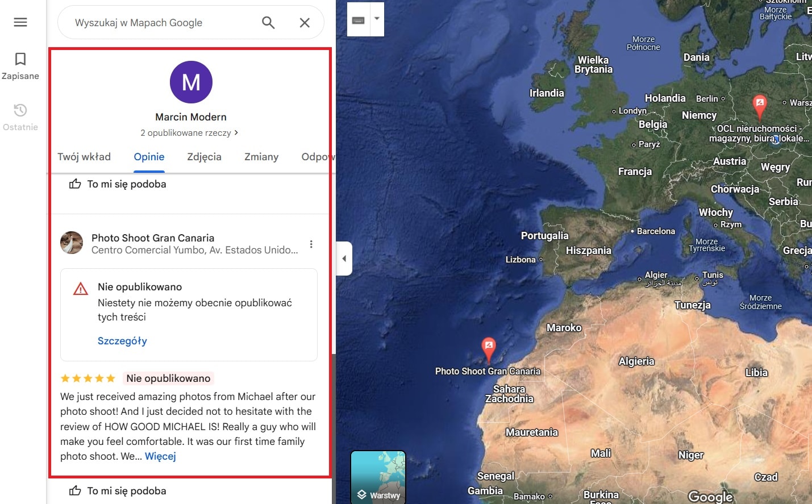Click the keyboard input tool icon

click(359, 20)
